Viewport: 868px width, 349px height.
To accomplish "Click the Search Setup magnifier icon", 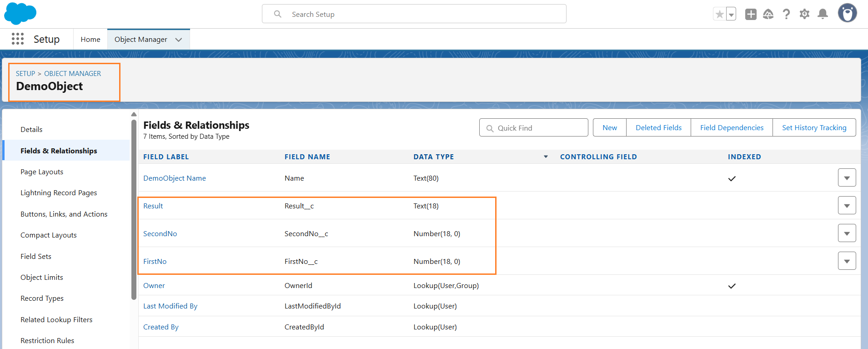I will (x=278, y=14).
